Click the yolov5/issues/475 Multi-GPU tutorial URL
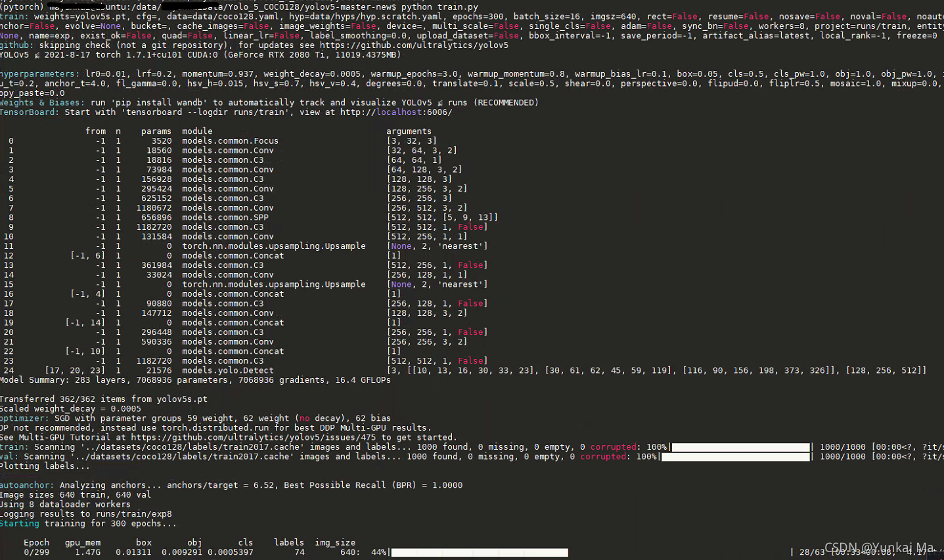 (x=254, y=437)
